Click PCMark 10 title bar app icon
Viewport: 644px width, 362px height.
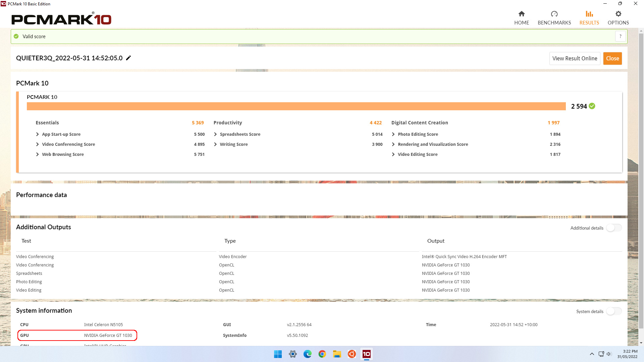(x=3, y=4)
